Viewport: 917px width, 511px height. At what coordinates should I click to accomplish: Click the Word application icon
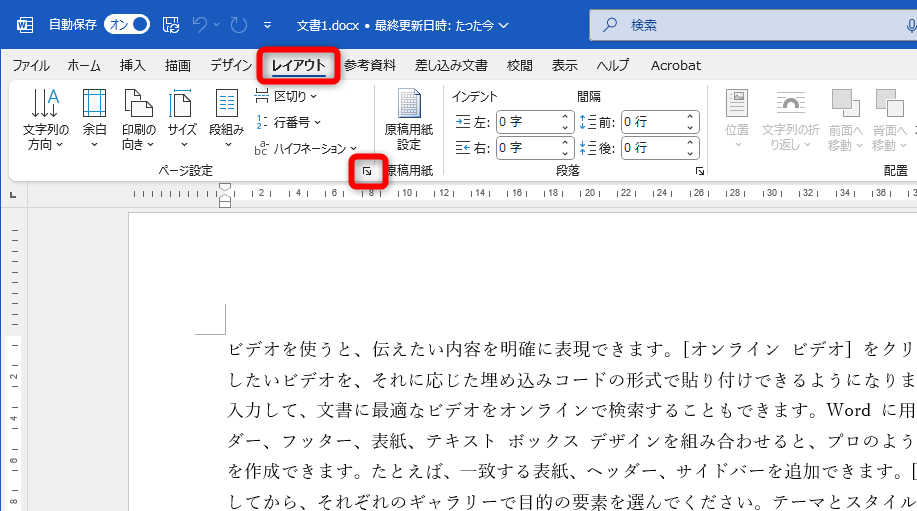25,25
